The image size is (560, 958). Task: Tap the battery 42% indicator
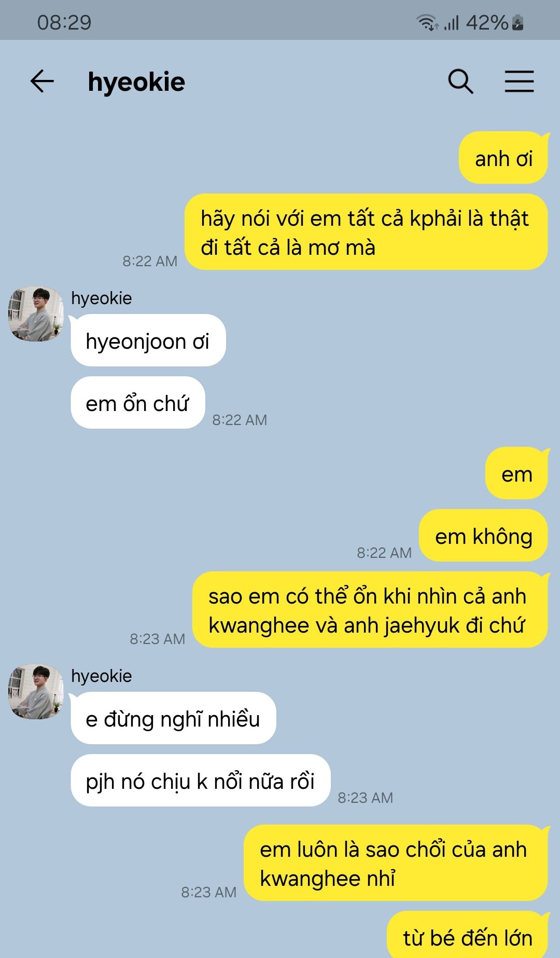click(495, 22)
